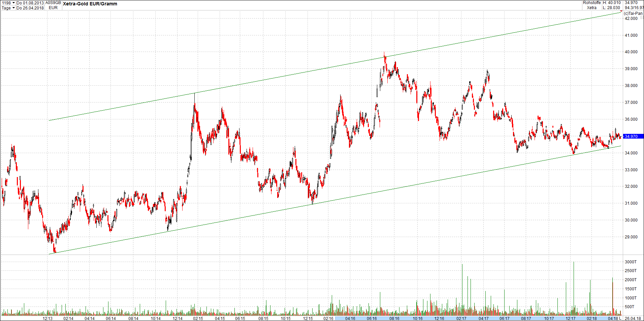The image size is (644, 321).
Task: Click the "EUR" currency label
Action: tap(53, 8)
